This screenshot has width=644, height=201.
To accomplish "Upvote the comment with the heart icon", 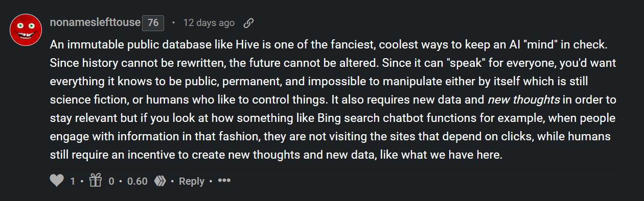I will (57, 181).
